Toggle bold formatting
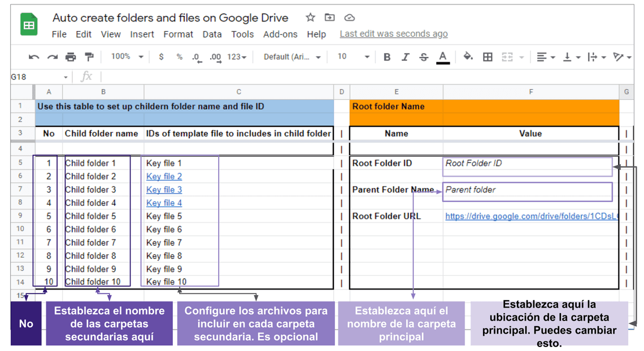This screenshot has height=351, width=644. click(x=387, y=57)
